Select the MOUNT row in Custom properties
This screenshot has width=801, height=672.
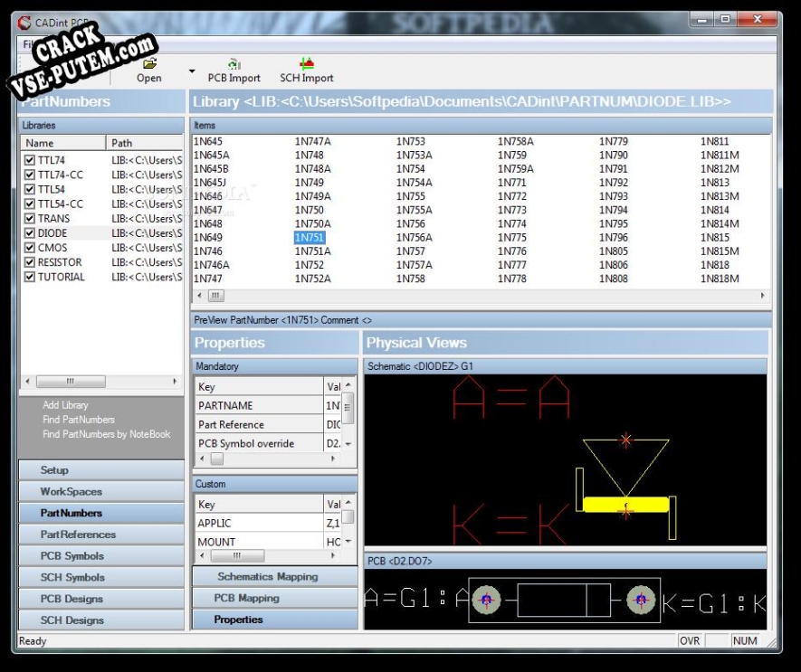(268, 541)
